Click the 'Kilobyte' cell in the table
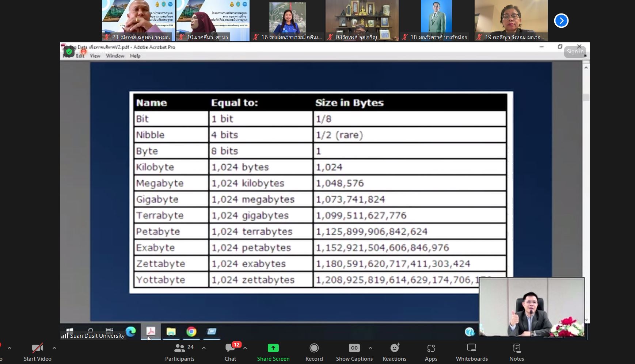 point(171,167)
